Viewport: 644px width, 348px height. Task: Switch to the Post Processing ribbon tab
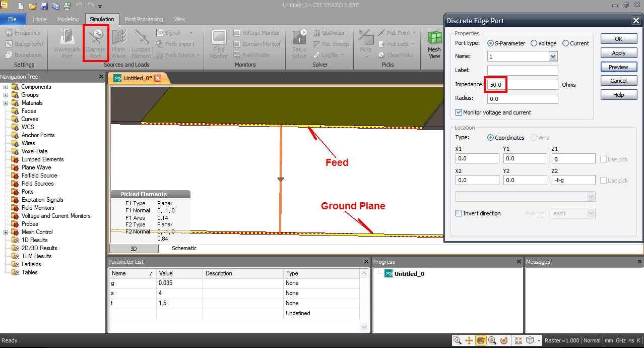click(x=144, y=19)
